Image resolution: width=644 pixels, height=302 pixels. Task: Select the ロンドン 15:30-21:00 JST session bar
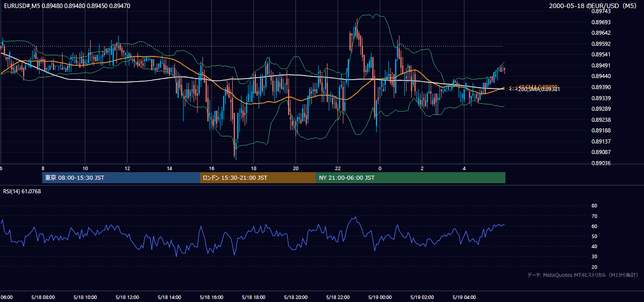click(258, 178)
